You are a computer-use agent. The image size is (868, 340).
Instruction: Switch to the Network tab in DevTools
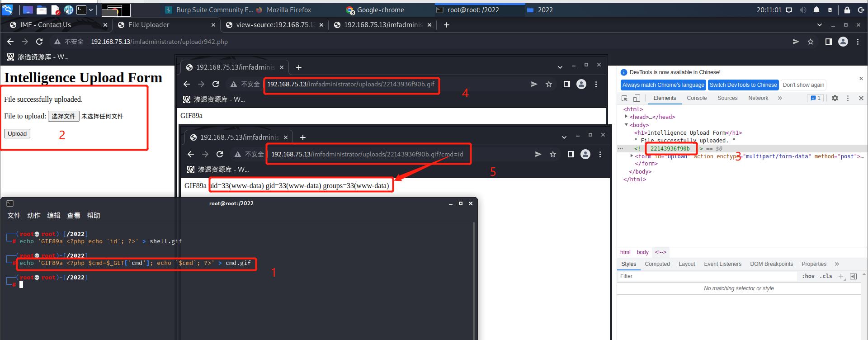click(x=758, y=98)
